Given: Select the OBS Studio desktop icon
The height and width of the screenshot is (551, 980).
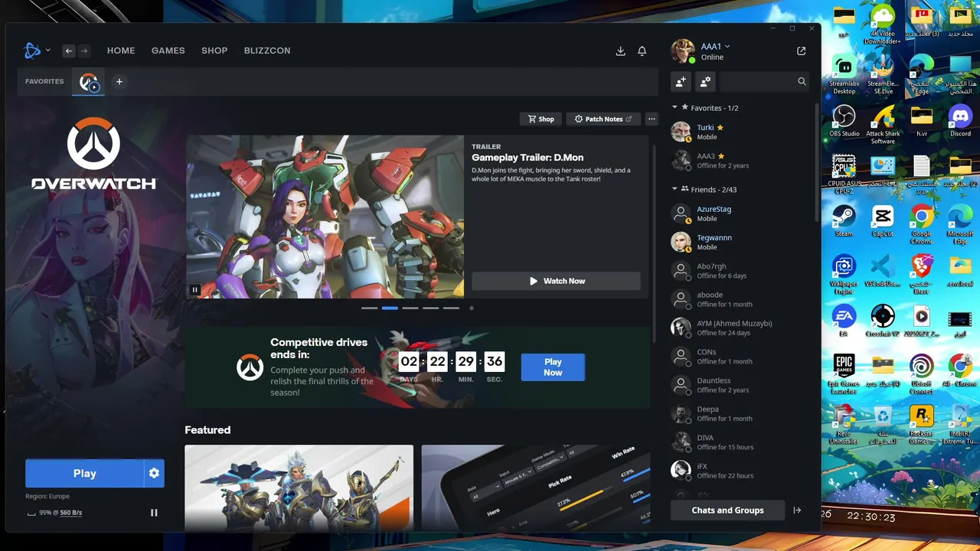Looking at the screenshot, I should point(844,122).
